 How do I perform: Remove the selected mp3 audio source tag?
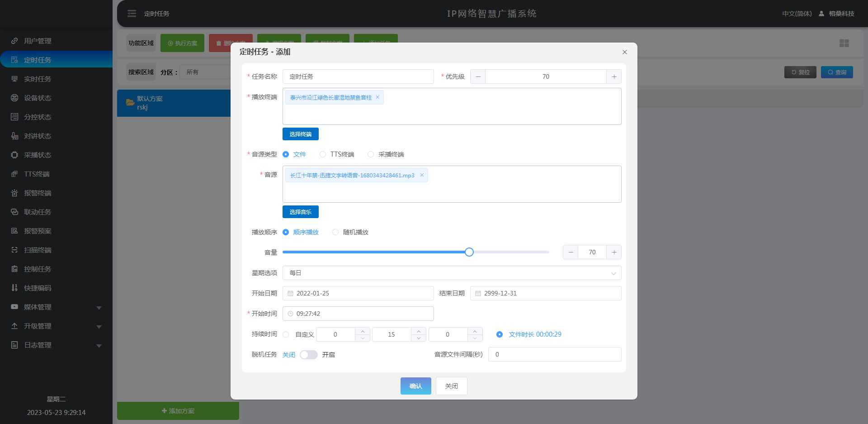click(422, 175)
